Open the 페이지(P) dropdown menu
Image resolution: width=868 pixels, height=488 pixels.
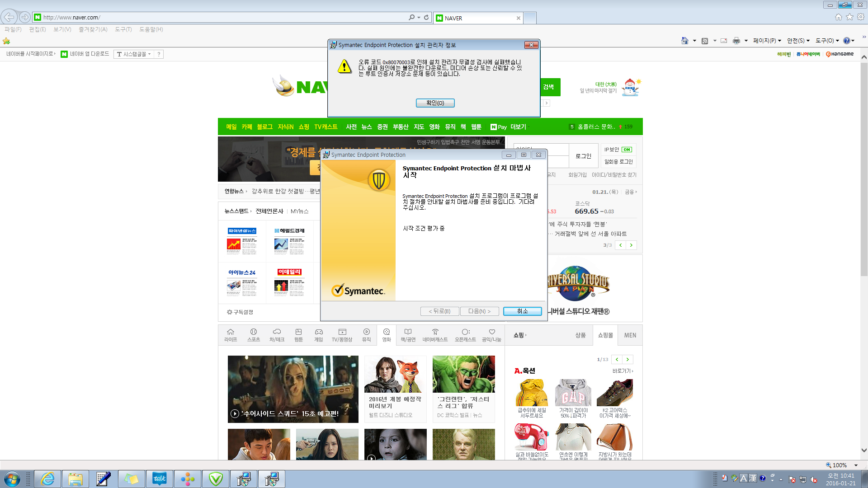(767, 41)
